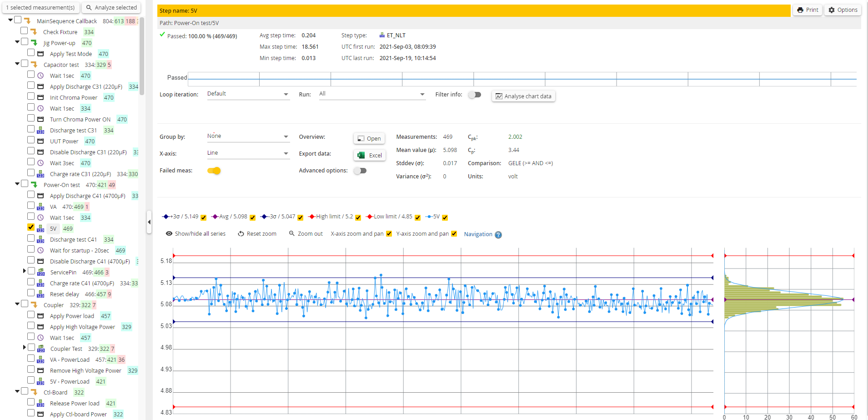The height and width of the screenshot is (420, 868).
Task: Open the Run dropdown set to All
Action: coord(372,94)
